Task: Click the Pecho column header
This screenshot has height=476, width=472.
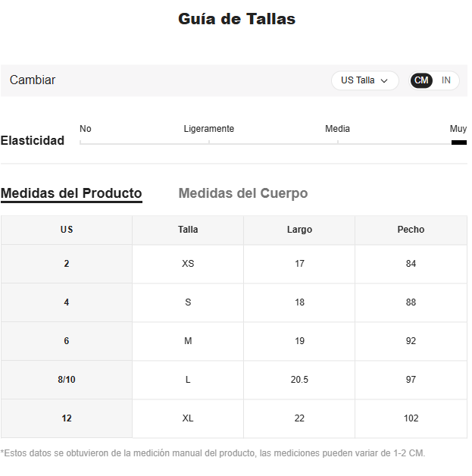Action: [411, 230]
